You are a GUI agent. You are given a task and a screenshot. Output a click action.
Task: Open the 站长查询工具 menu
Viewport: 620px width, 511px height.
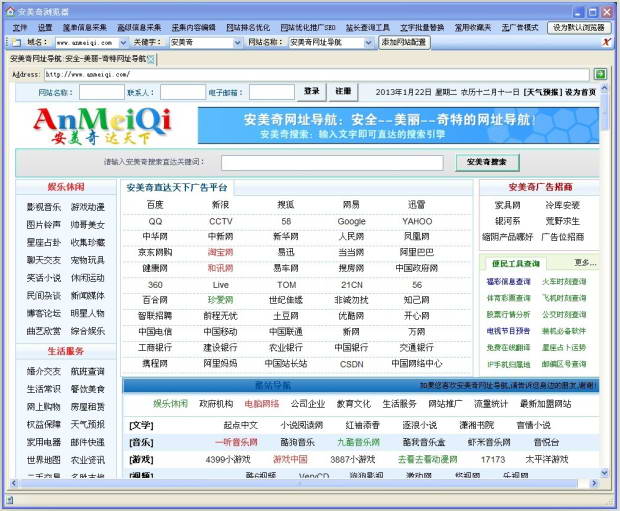(369, 27)
